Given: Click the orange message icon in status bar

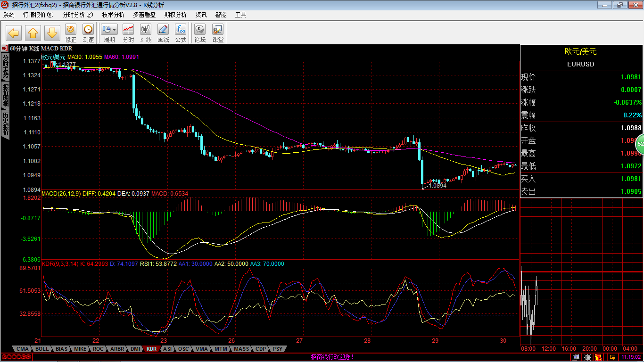Looking at the screenshot, I should pos(613,357).
